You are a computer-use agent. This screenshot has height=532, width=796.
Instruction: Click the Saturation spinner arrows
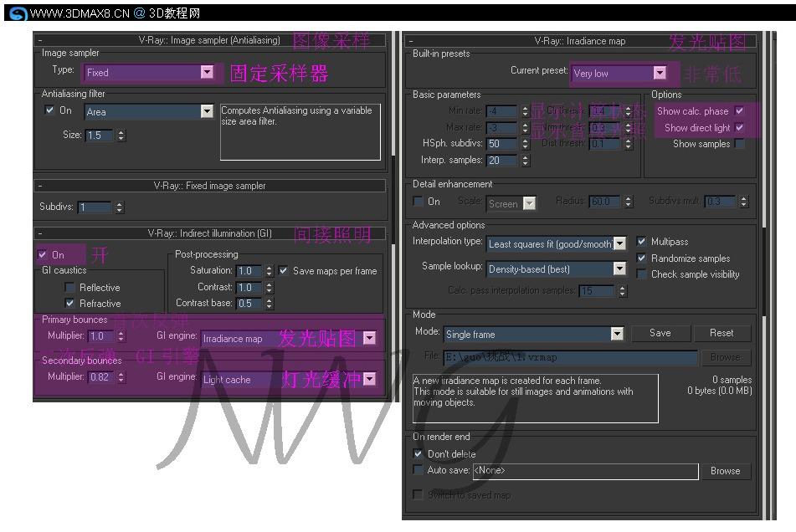[269, 271]
